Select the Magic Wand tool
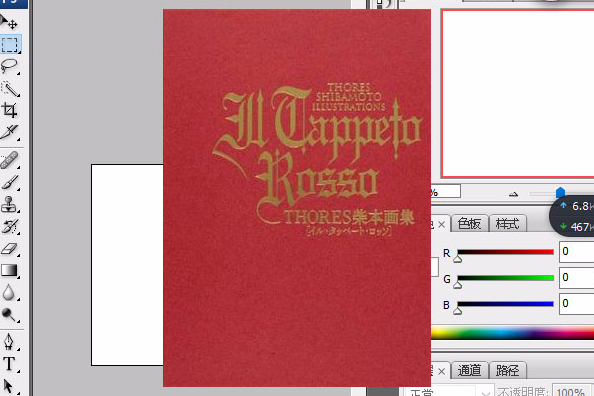 [x=10, y=89]
